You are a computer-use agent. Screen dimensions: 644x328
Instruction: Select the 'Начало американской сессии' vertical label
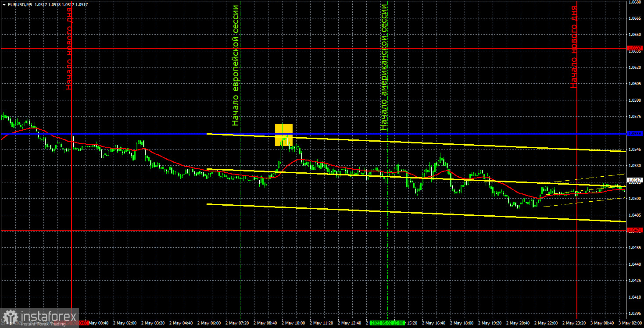[384, 67]
